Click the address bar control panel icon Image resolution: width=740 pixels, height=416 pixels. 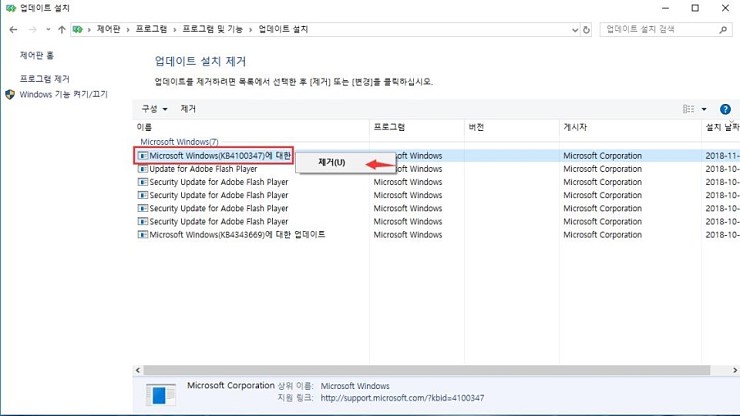(78, 29)
